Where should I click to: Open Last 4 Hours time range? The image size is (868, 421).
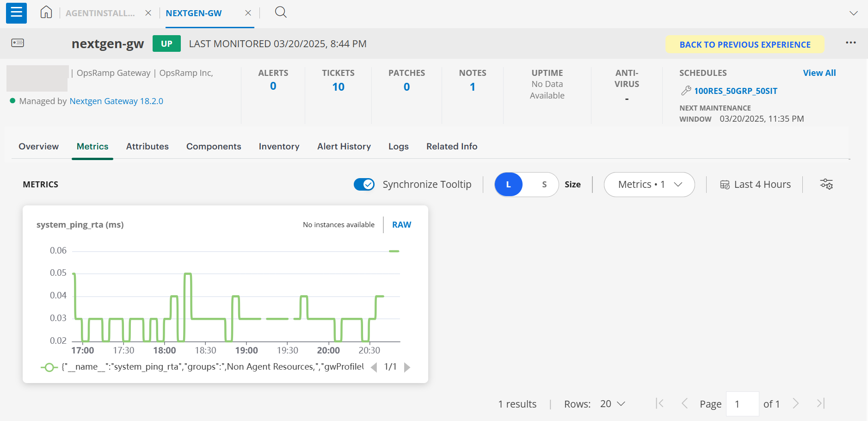pos(756,185)
